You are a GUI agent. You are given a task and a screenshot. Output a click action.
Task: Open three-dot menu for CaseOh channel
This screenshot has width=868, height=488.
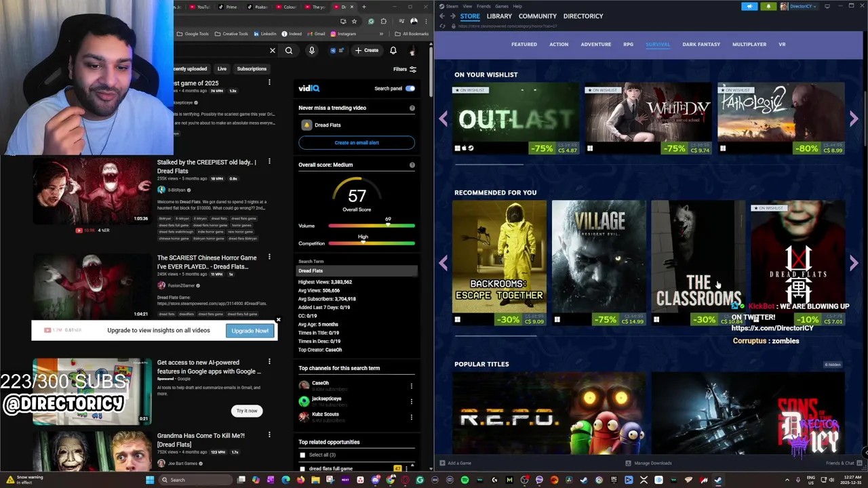click(411, 386)
